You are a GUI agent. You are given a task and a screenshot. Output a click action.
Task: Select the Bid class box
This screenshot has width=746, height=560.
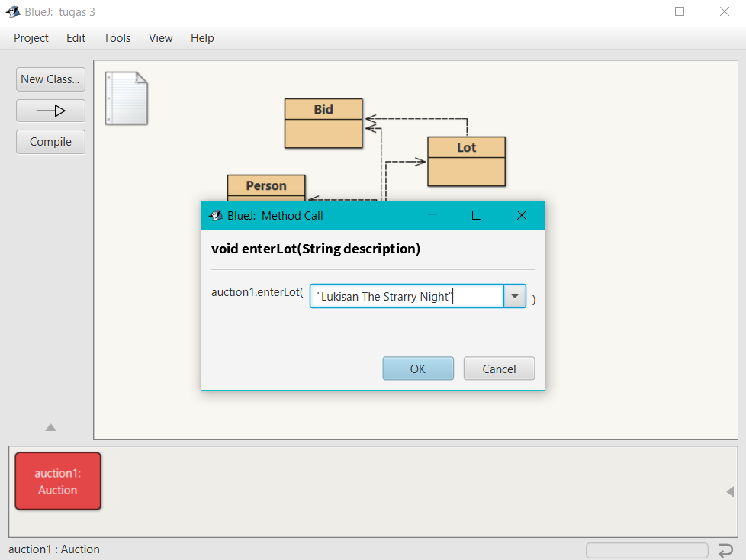(x=323, y=124)
